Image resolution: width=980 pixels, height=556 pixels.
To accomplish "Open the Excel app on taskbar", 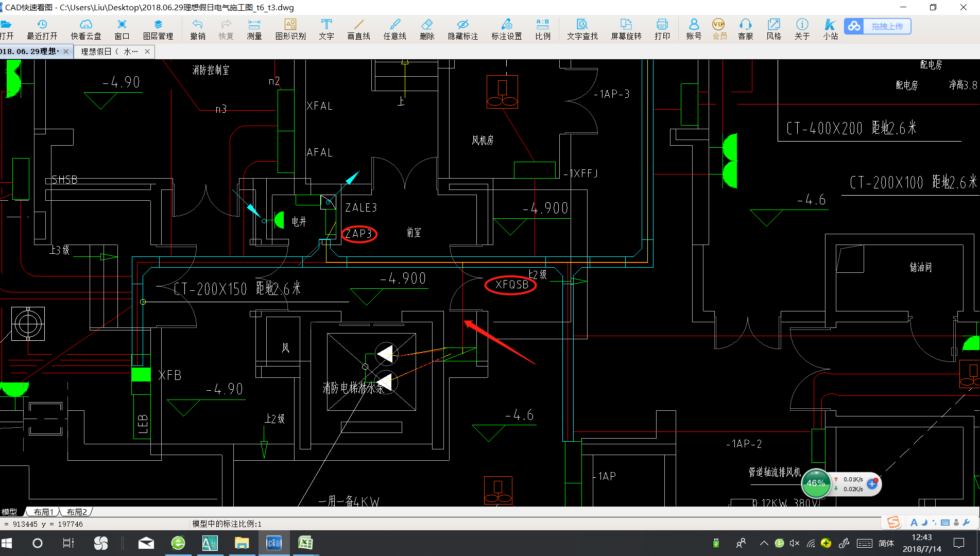I will click(x=305, y=543).
